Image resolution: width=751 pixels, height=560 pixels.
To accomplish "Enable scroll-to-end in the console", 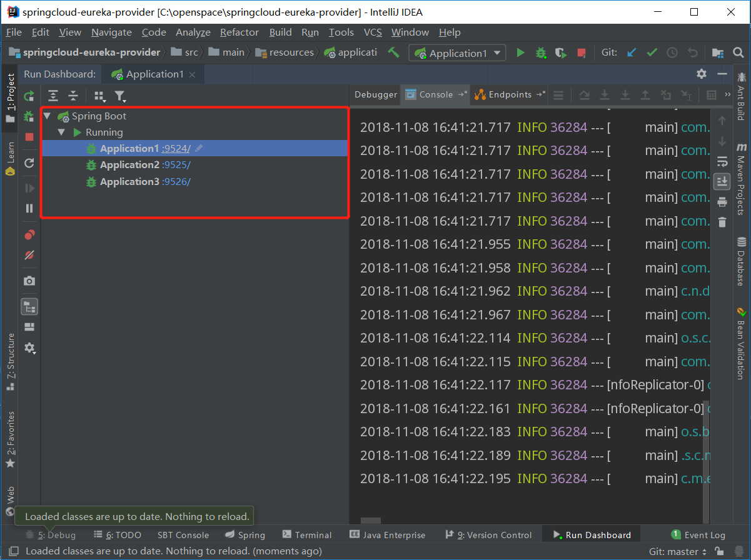I will 722,181.
